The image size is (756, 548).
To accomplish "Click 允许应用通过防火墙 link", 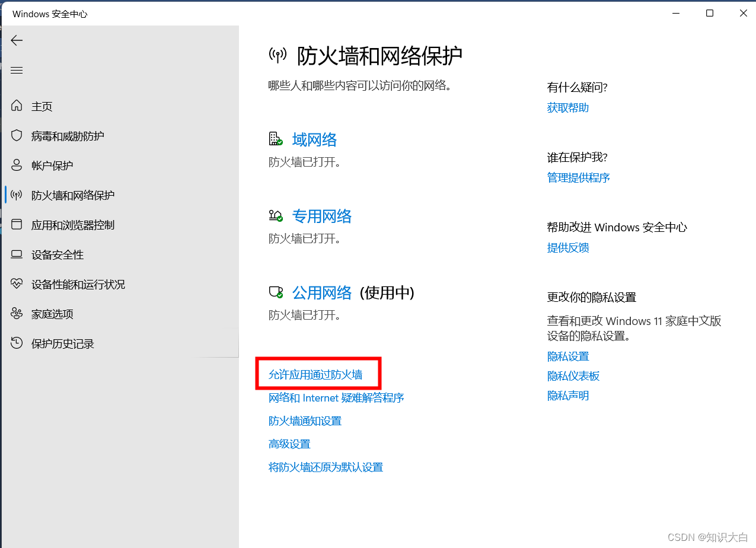I will point(315,374).
